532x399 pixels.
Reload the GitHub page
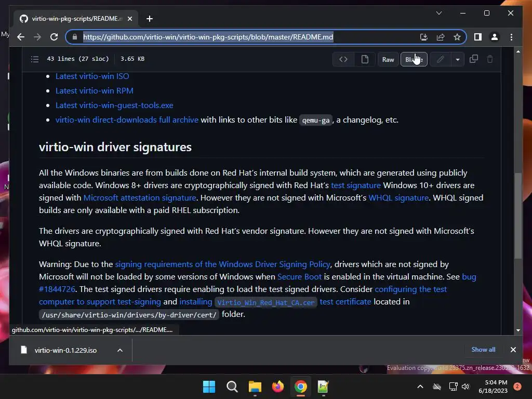(54, 37)
